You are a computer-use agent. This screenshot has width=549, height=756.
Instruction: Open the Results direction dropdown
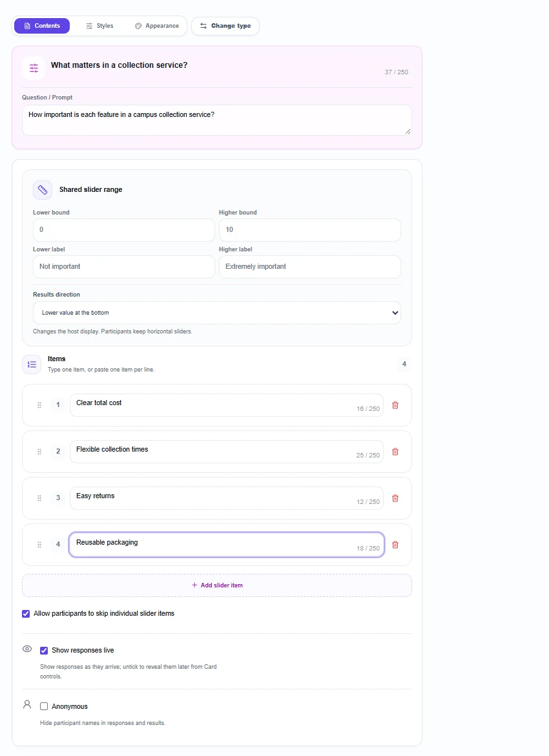click(x=217, y=313)
